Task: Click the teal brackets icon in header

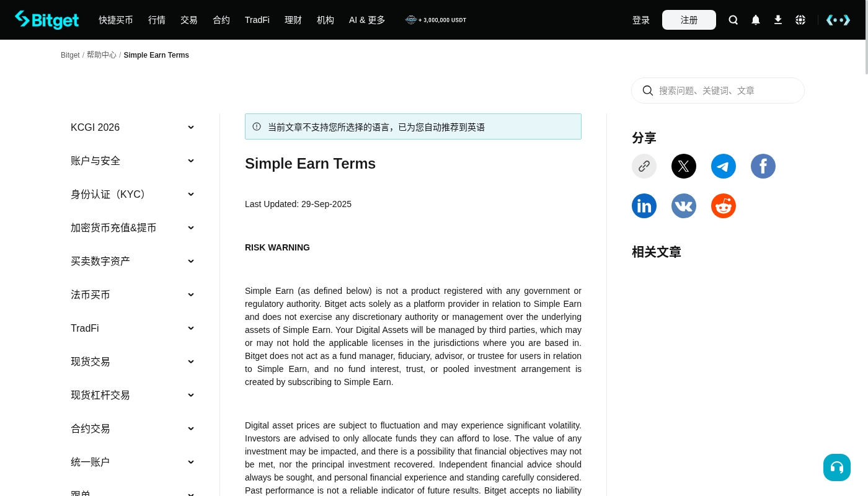Action: click(838, 20)
